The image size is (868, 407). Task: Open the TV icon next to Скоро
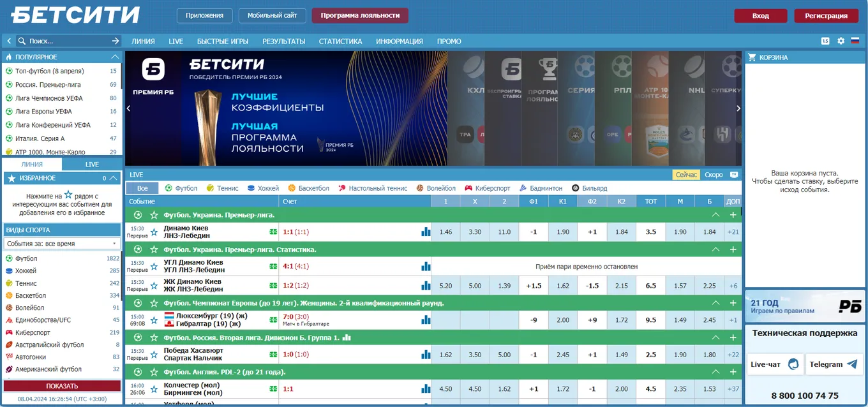(734, 175)
